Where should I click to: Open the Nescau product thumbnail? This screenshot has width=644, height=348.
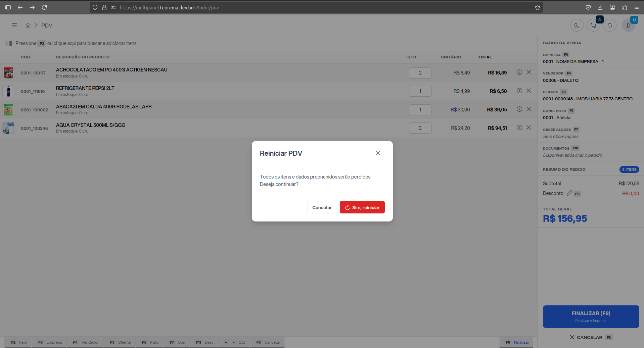click(x=8, y=73)
